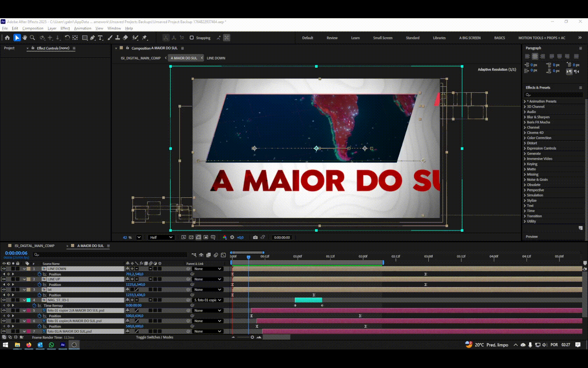Image resolution: width=588 pixels, height=368 pixels.
Task: Open the magnification ratio dropdown
Action: click(139, 237)
